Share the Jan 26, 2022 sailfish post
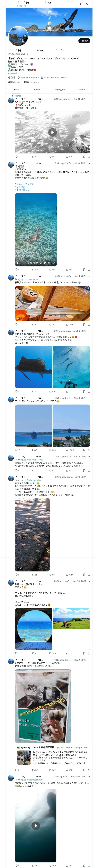The width and height of the screenshot is (98, 868). click(89, 392)
